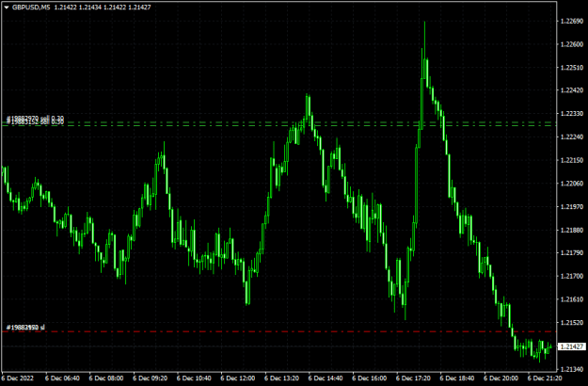Click price level 1.21700 on the price axis
This screenshot has width=588, height=386.
point(571,276)
